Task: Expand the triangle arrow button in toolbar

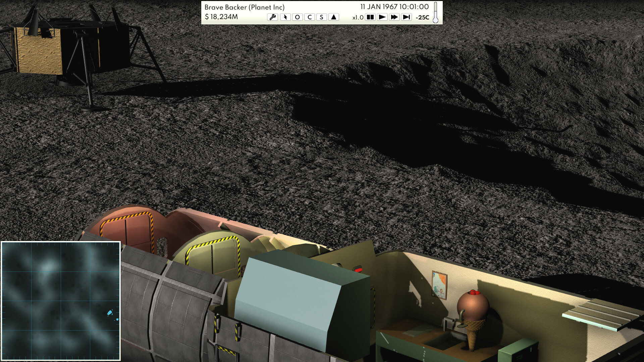Action: point(333,17)
